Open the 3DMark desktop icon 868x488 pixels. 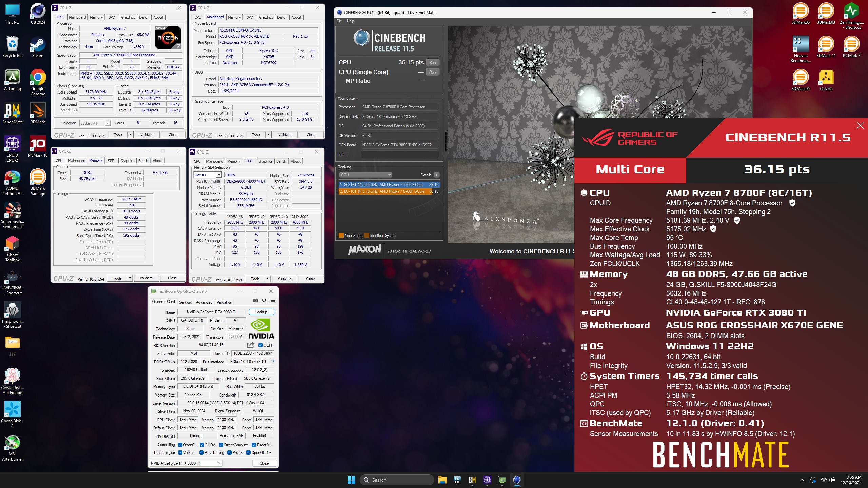pos(38,114)
